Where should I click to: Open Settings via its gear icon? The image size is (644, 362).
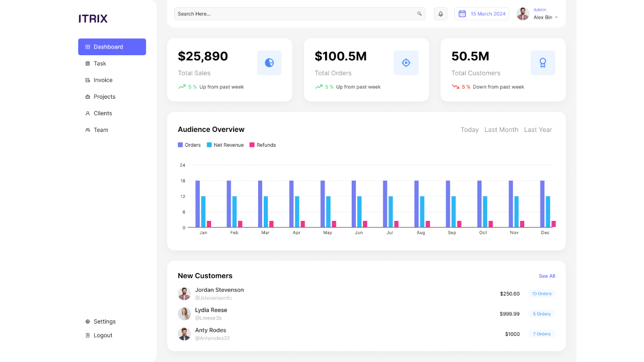[x=87, y=322]
